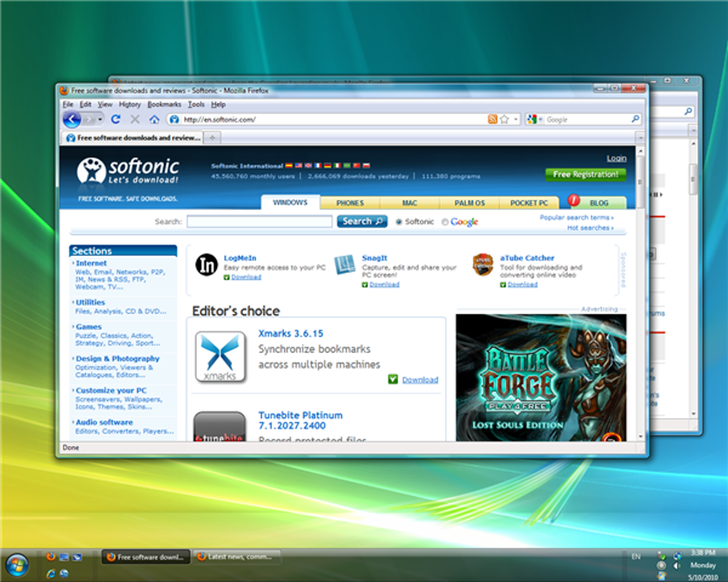Reload the page with the refresh icon
The height and width of the screenshot is (582, 728).
116,119
